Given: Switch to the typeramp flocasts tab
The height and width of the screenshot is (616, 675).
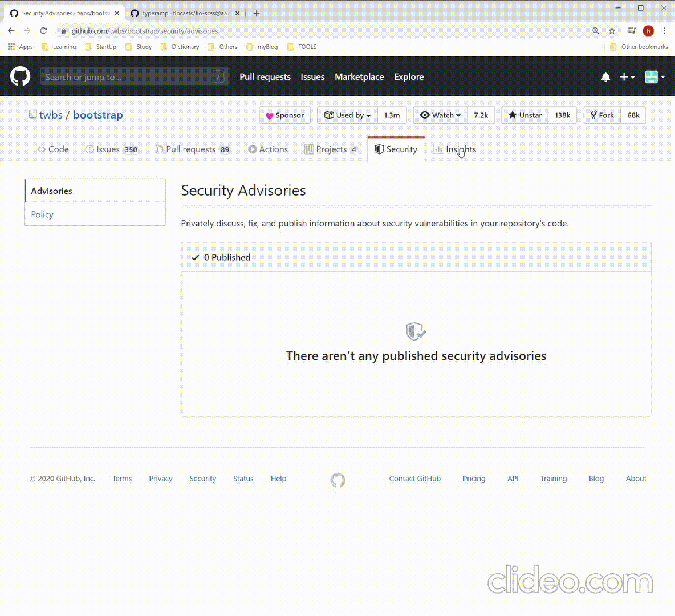Looking at the screenshot, I should (185, 13).
